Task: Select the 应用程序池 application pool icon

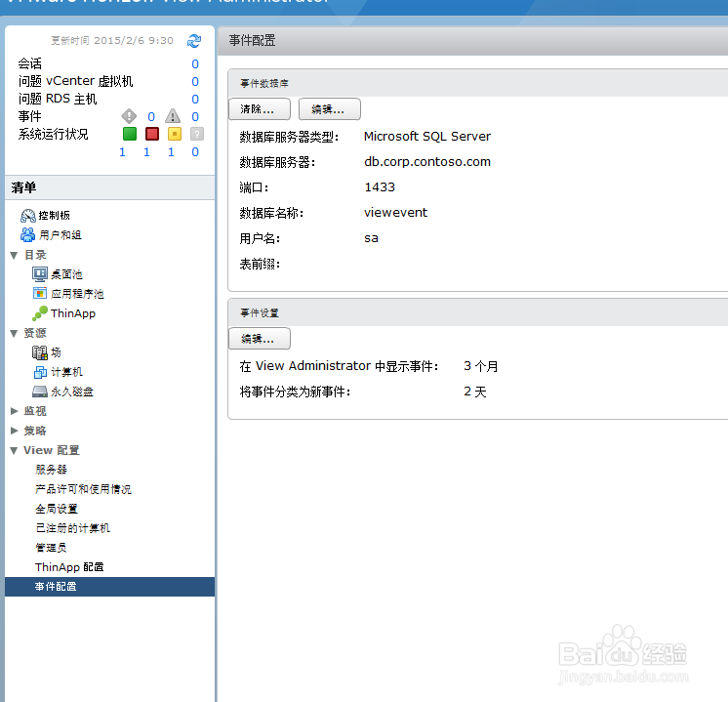Action: [40, 294]
